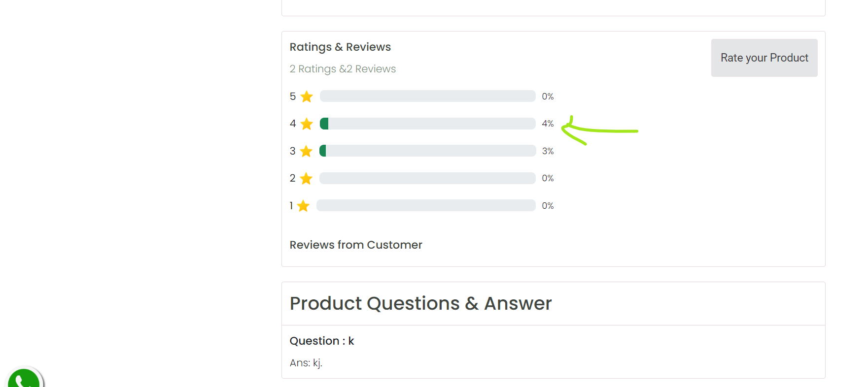Click the 2 star progress bar
The height and width of the screenshot is (387, 868).
pos(427,178)
